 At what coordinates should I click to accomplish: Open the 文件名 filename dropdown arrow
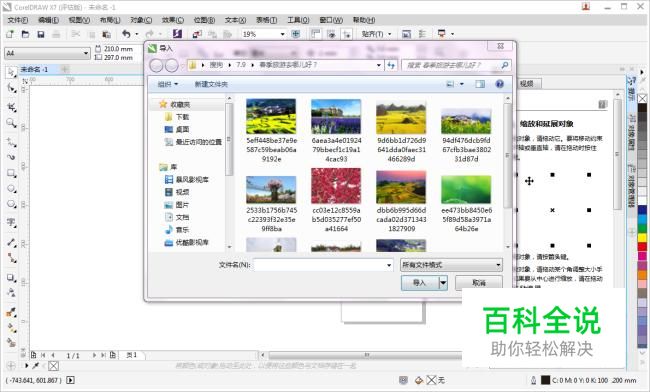click(x=389, y=265)
